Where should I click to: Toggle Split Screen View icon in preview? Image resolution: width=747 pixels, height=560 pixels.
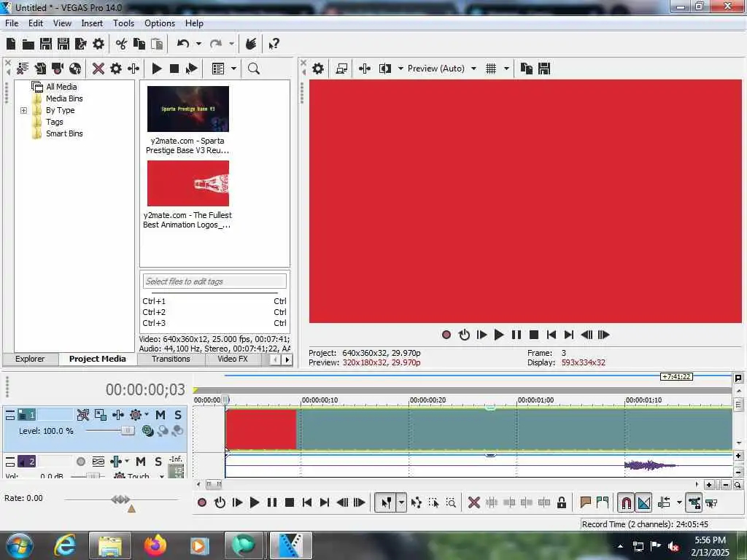(384, 69)
